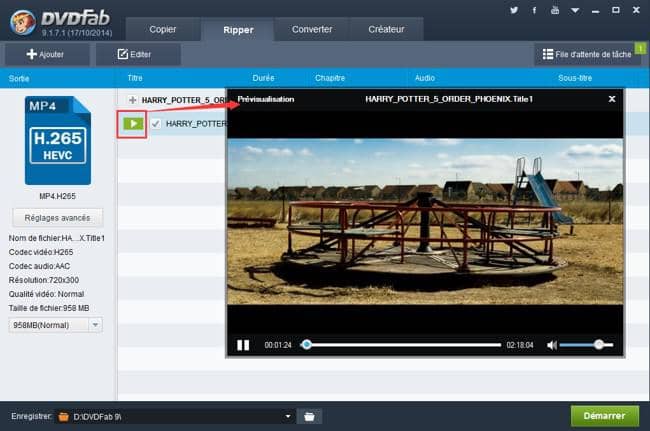Viewport: 650px width, 431px height.
Task: Click the Qualité vidéo: Normal text
Action: [x=46, y=294]
